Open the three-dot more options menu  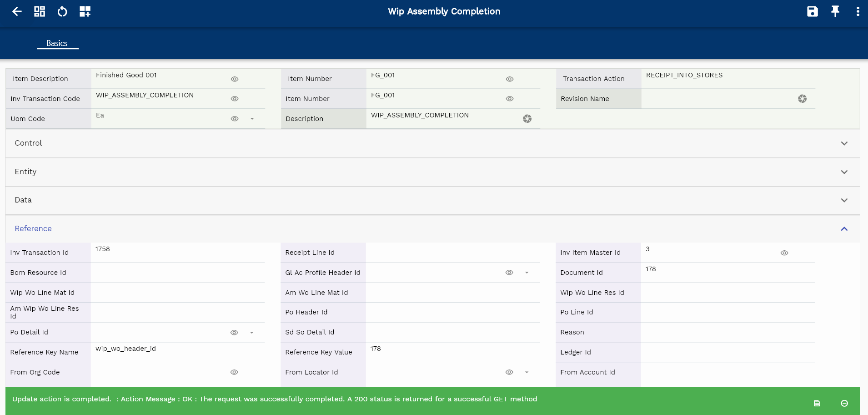tap(858, 11)
